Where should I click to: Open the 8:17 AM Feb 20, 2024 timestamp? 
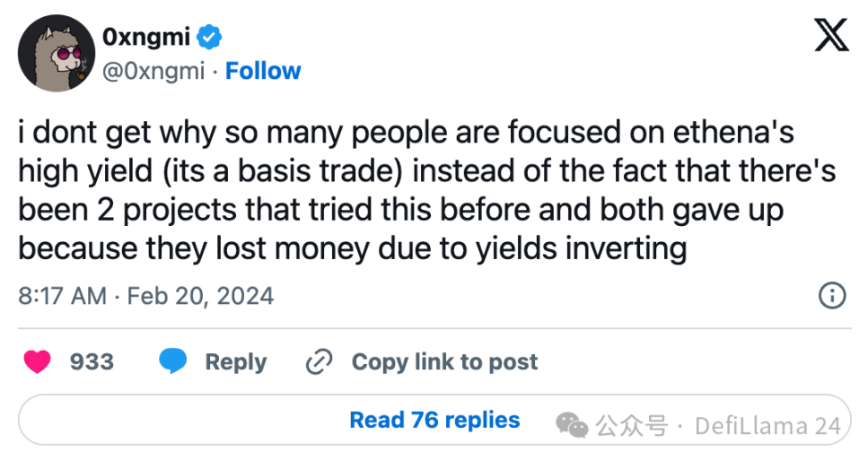coord(145,295)
